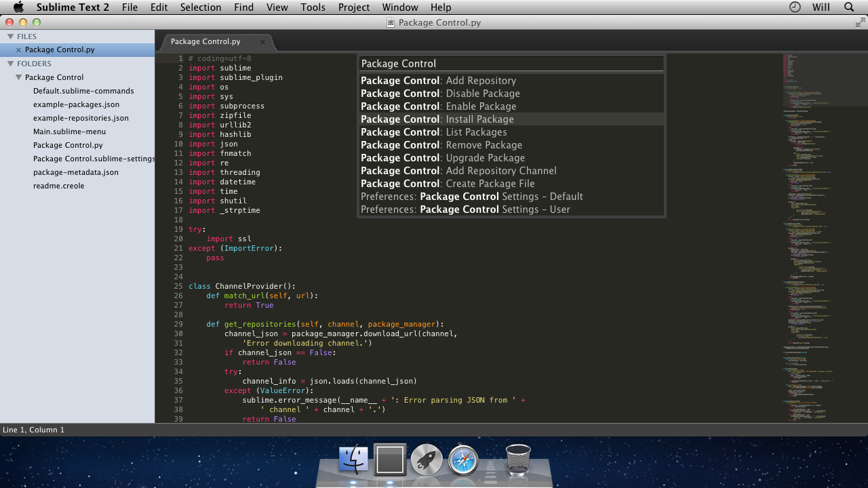868x488 pixels.
Task: Click the Finder icon in the dock
Action: tap(353, 460)
